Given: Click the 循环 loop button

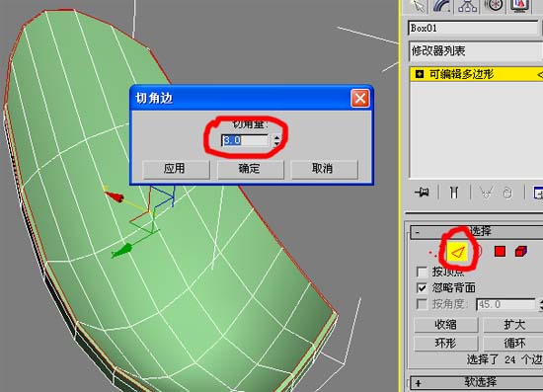Looking at the screenshot, I should [x=513, y=344].
